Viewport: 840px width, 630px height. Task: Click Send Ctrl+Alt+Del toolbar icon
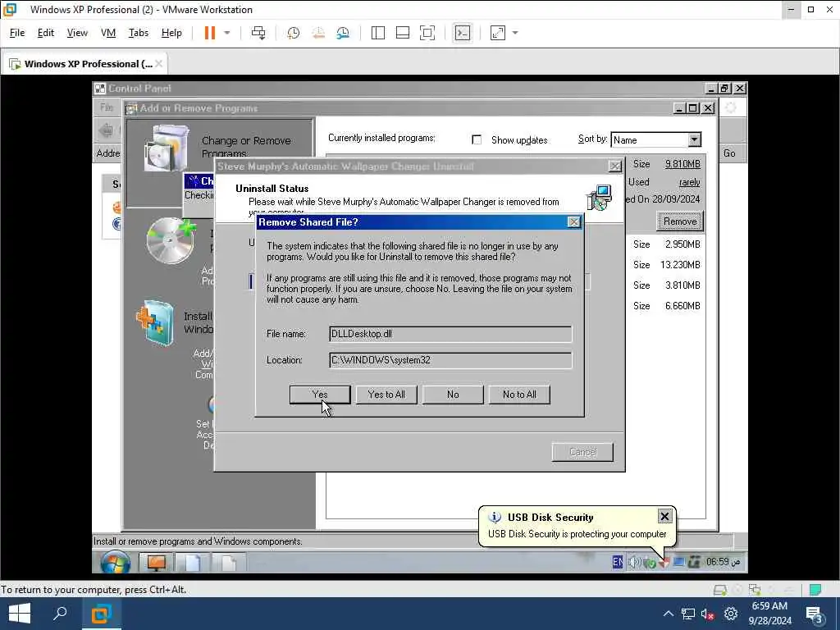[x=258, y=33]
